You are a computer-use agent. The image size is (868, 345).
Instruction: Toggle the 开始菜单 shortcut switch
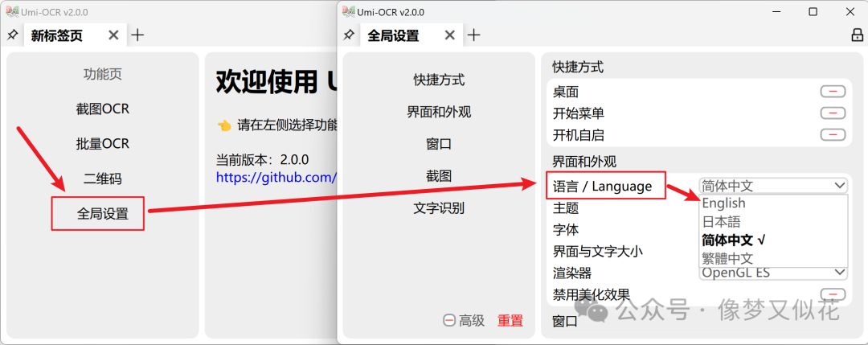833,113
